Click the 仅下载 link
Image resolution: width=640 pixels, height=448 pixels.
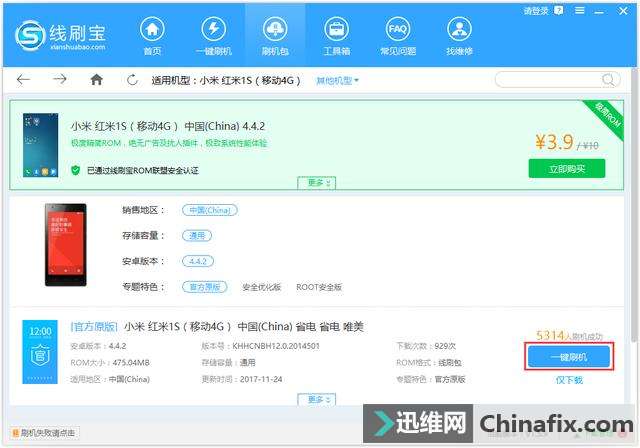[568, 380]
